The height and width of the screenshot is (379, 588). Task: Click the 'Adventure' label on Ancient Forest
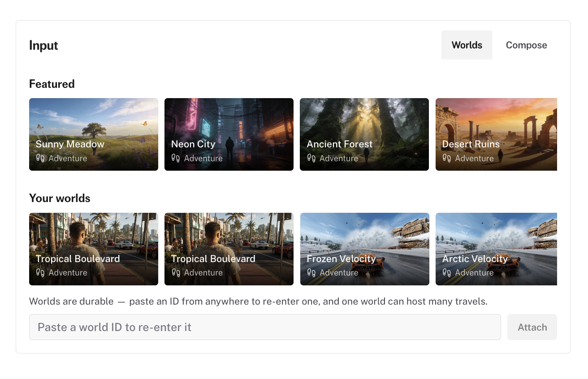tap(338, 158)
